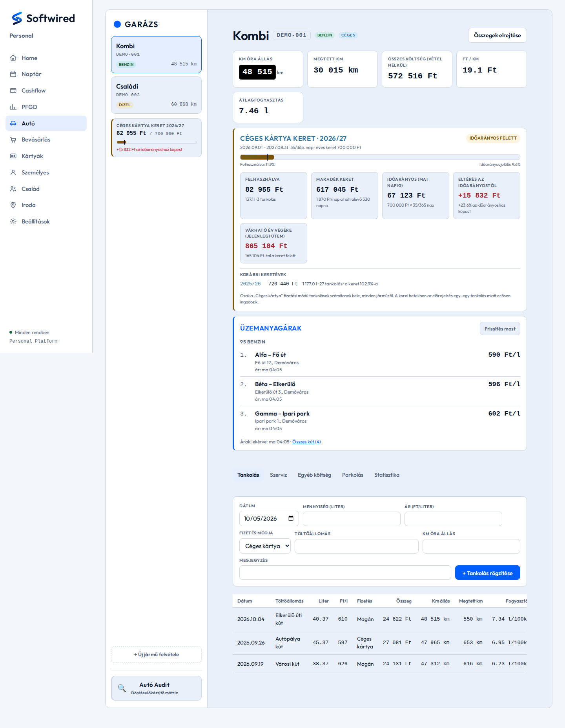Image resolution: width=565 pixels, height=728 pixels.
Task: Click the Személyes person icon
Action: pos(13,172)
